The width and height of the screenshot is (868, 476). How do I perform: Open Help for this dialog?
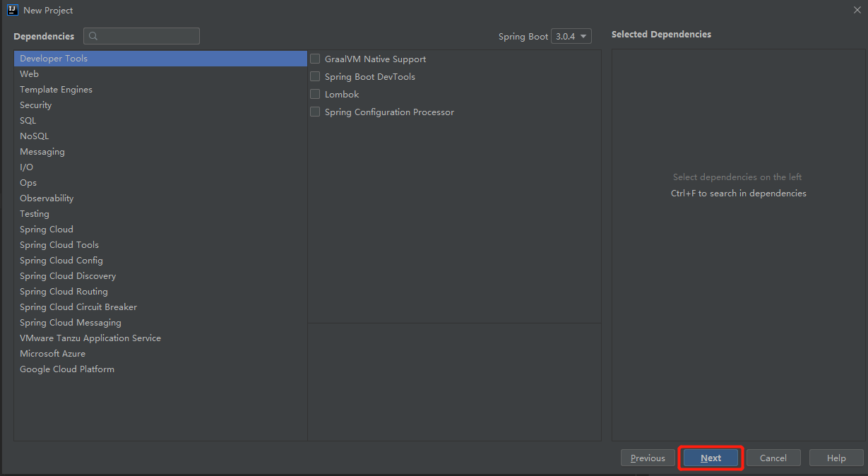[836, 458]
